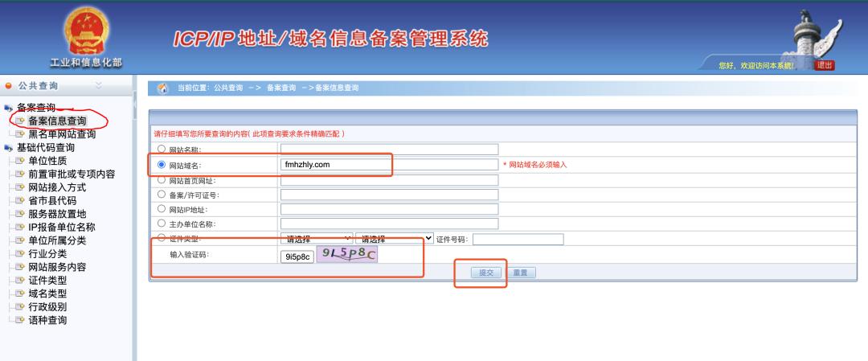The width and height of the screenshot is (868, 361).
Task: Click the home icon in breadcrumb bar
Action: click(x=162, y=88)
